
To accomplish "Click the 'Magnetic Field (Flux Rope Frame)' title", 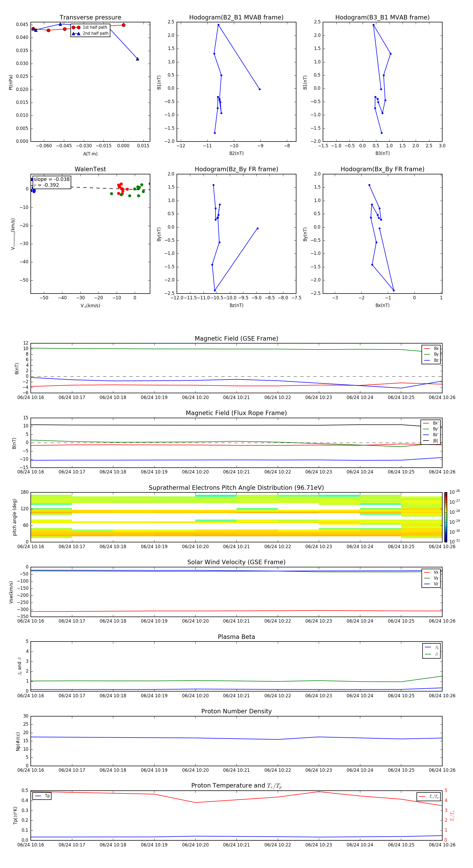I will [236, 413].
